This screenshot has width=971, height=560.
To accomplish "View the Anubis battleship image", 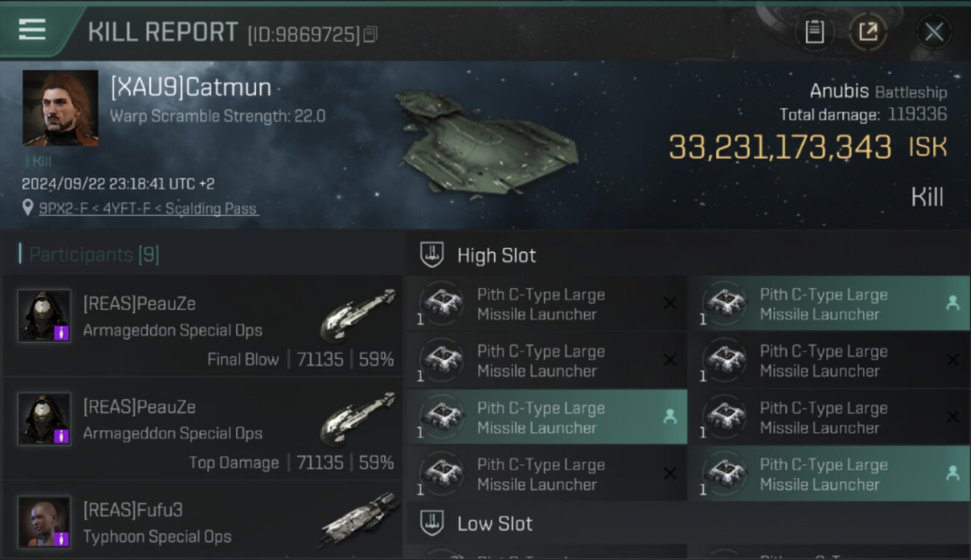I will pos(485,146).
